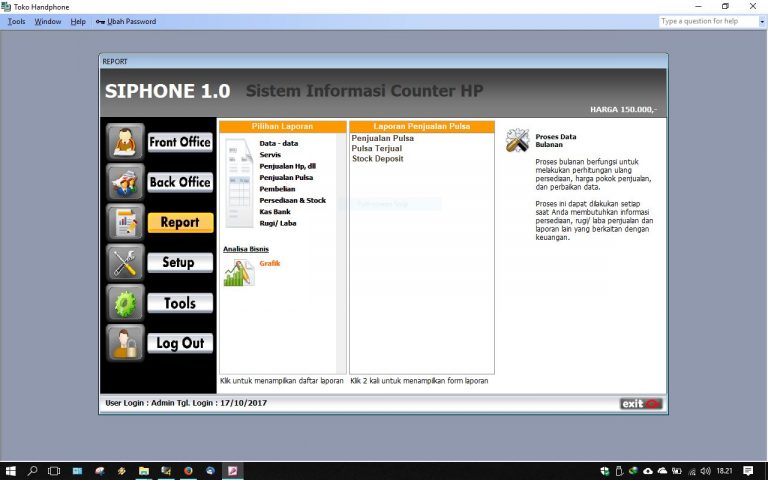Click the exit button
This screenshot has height=480, width=768.
coord(641,404)
